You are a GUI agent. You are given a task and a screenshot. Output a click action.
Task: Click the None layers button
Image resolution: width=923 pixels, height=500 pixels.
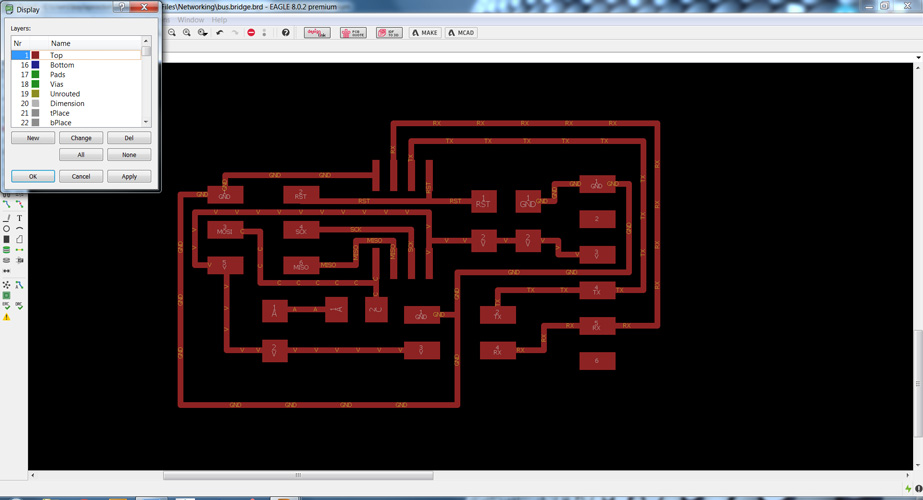click(129, 155)
